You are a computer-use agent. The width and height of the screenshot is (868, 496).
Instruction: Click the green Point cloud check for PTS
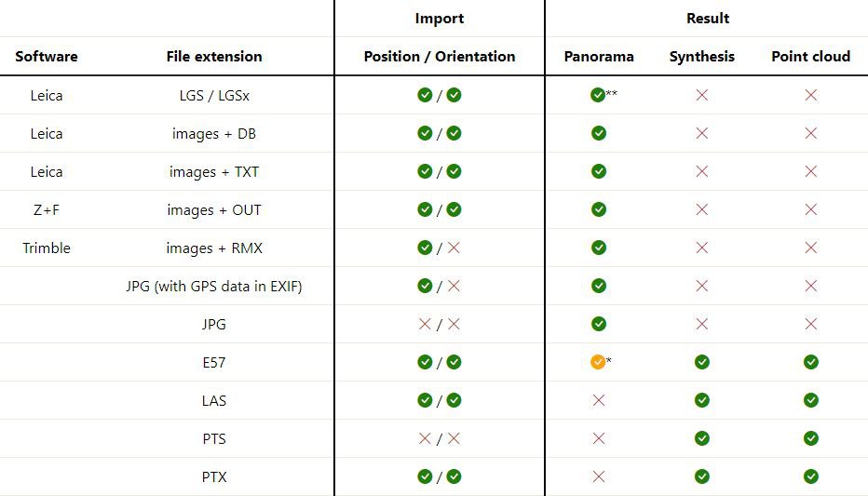point(811,438)
